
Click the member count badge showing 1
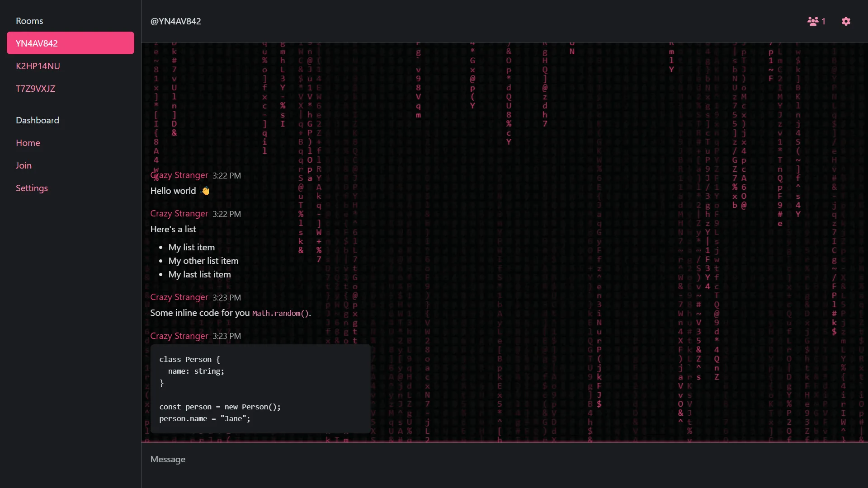pos(824,21)
